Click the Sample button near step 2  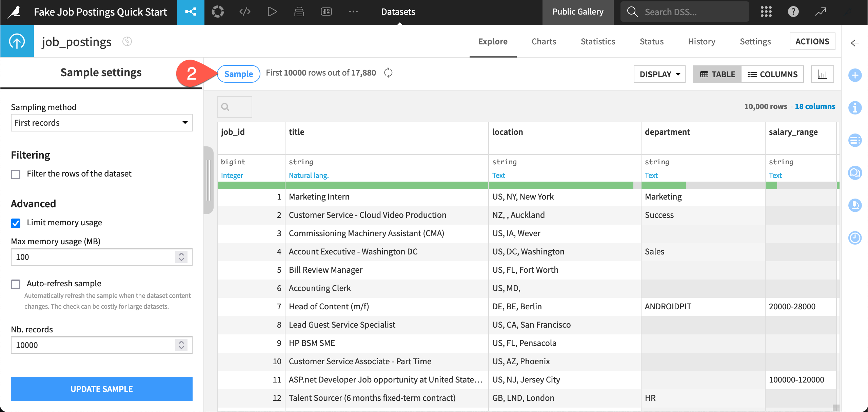click(239, 74)
